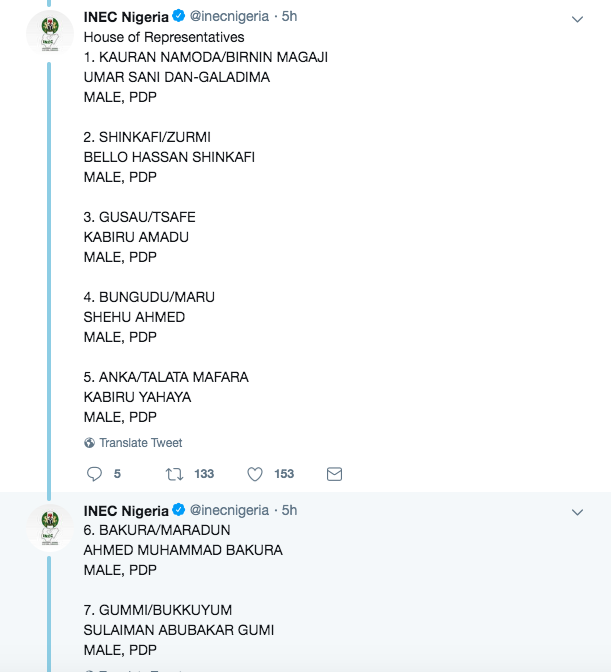This screenshot has width=611, height=672.
Task: Like the tweet with the heart icon
Action: (255, 474)
